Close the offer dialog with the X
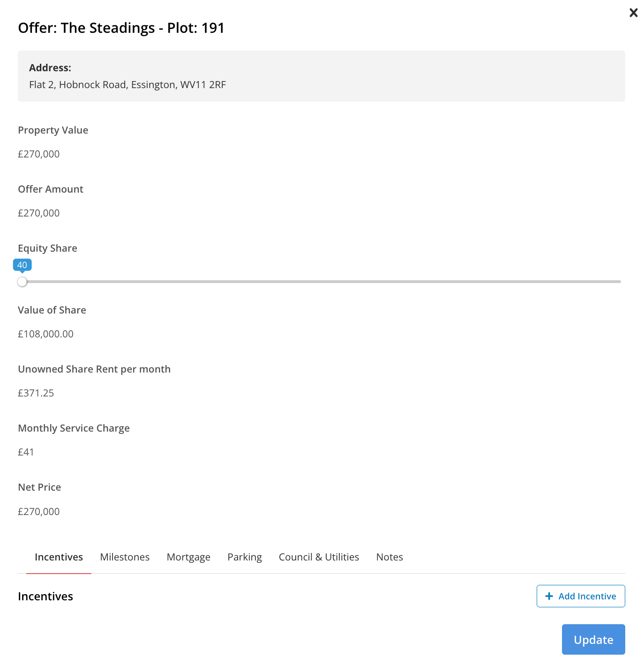Image resolution: width=644 pixels, height=672 pixels. click(x=633, y=13)
